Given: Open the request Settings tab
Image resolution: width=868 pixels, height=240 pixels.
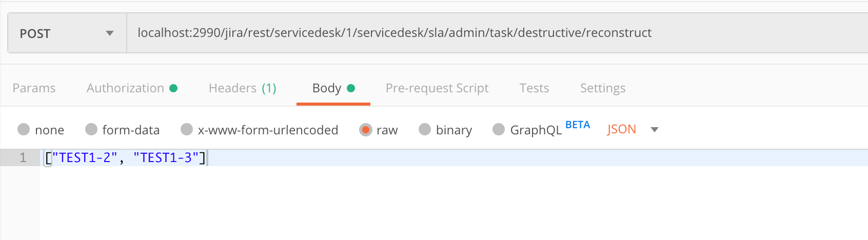Looking at the screenshot, I should 602,88.
